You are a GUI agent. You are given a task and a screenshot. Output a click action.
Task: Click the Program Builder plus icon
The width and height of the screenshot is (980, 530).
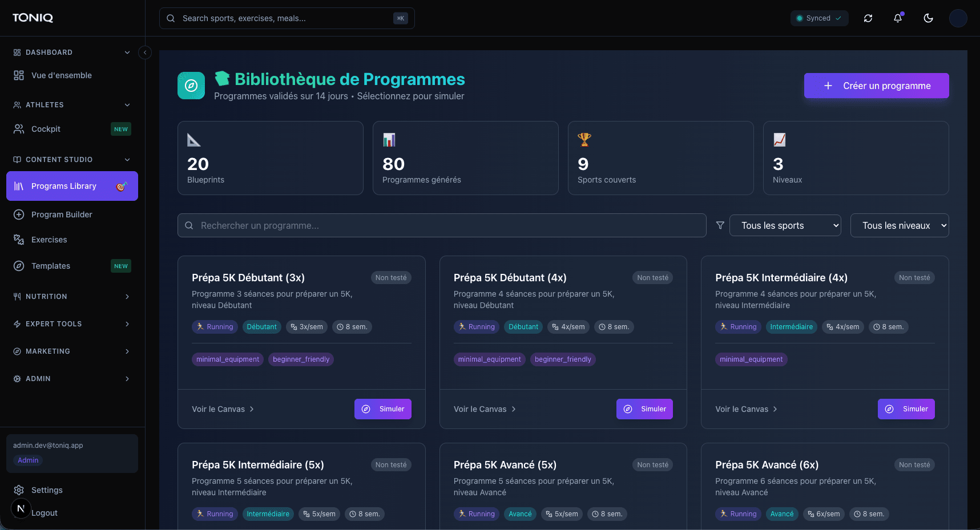19,215
